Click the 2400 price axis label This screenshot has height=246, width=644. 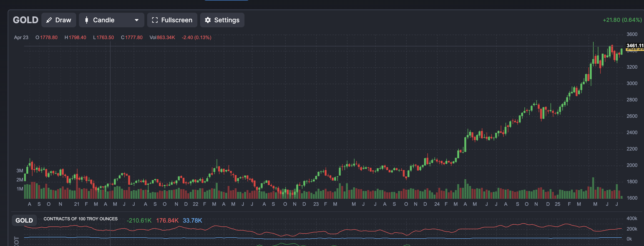point(632,133)
